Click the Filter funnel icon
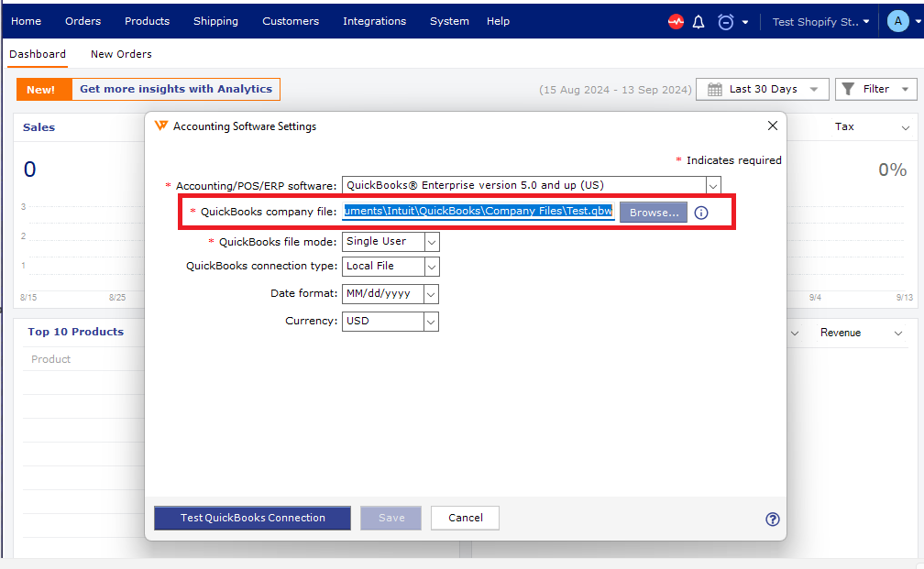 click(847, 89)
